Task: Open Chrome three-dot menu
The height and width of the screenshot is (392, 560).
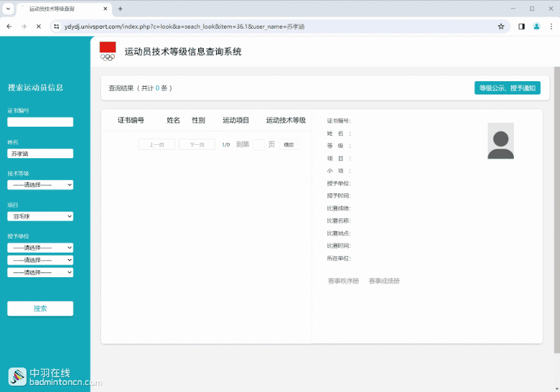Action: pyautogui.click(x=551, y=27)
